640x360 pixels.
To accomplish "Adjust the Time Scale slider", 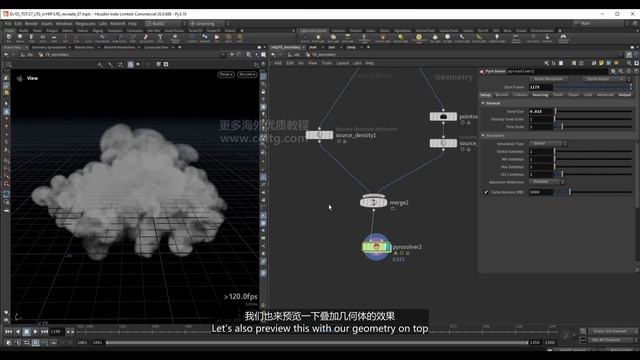I will 593,127.
